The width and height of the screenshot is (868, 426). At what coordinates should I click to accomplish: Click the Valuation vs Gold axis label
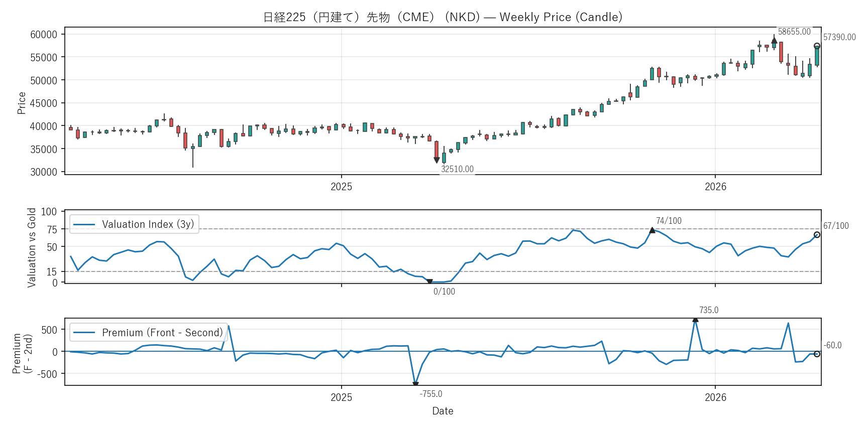click(x=32, y=247)
